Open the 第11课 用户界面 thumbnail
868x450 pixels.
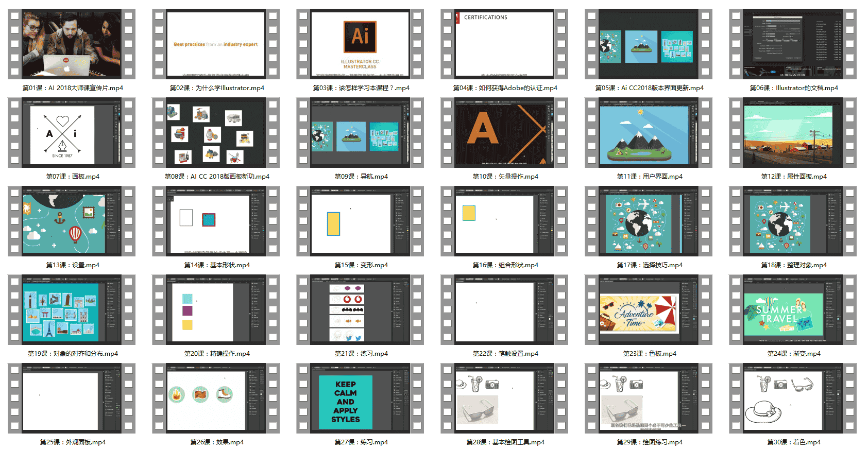(x=649, y=132)
